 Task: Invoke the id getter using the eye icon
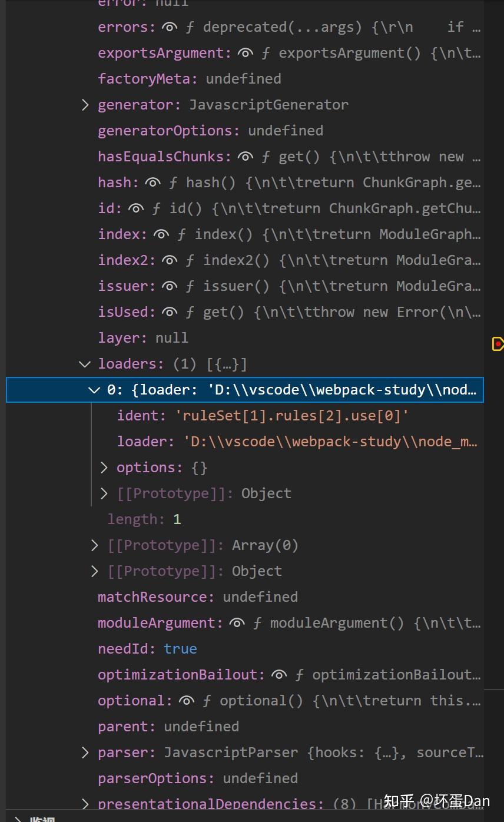pyautogui.click(x=136, y=208)
